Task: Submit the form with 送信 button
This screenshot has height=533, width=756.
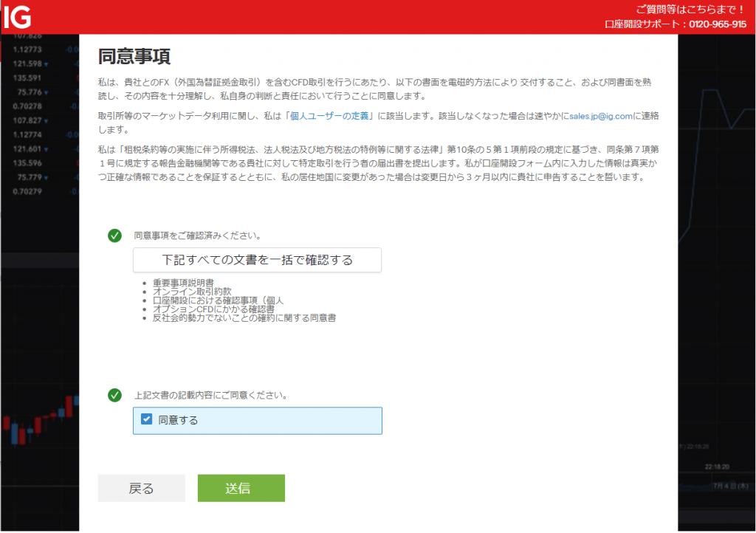Action: pyautogui.click(x=241, y=488)
